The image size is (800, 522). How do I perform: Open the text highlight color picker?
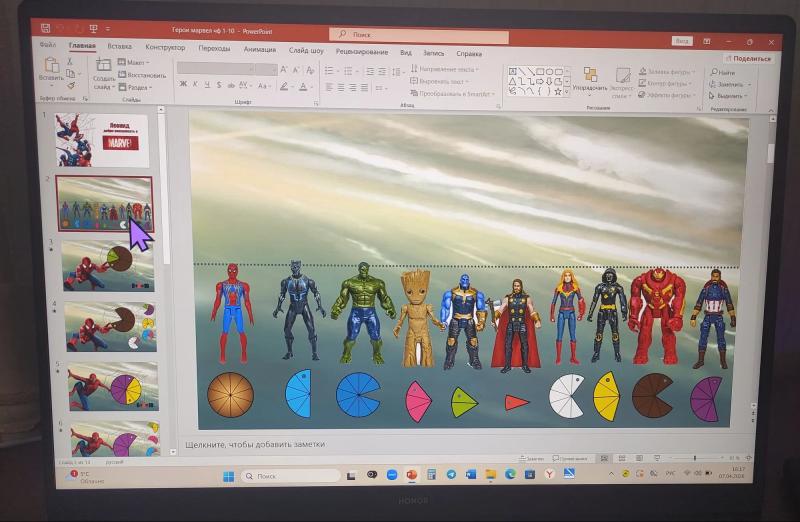click(x=286, y=87)
